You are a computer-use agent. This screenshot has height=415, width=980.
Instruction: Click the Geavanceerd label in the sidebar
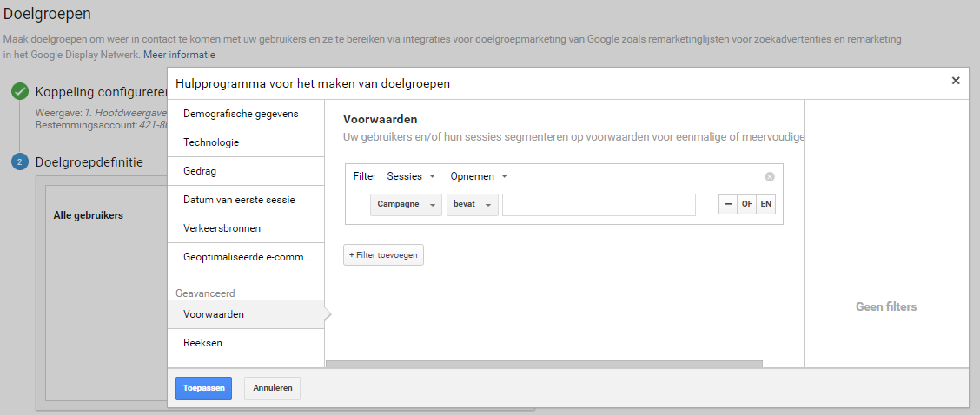click(205, 293)
